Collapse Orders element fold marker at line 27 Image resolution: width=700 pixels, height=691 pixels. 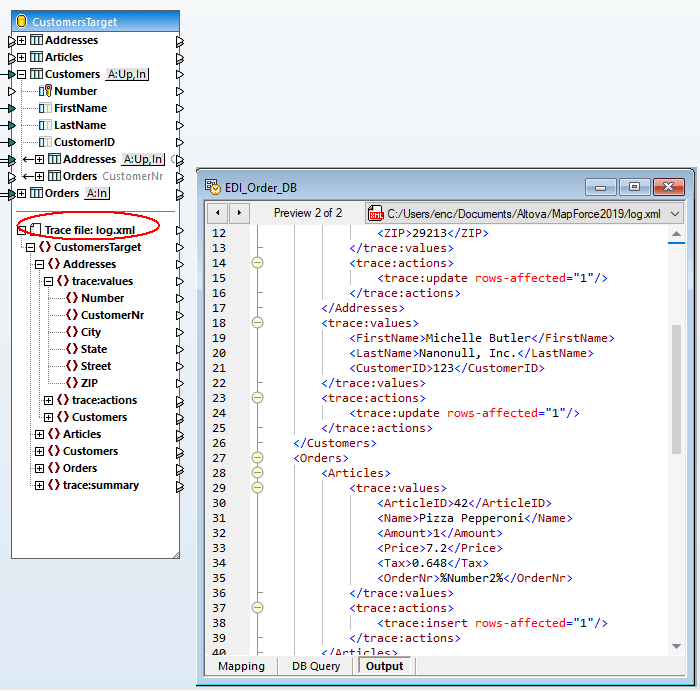[257, 458]
